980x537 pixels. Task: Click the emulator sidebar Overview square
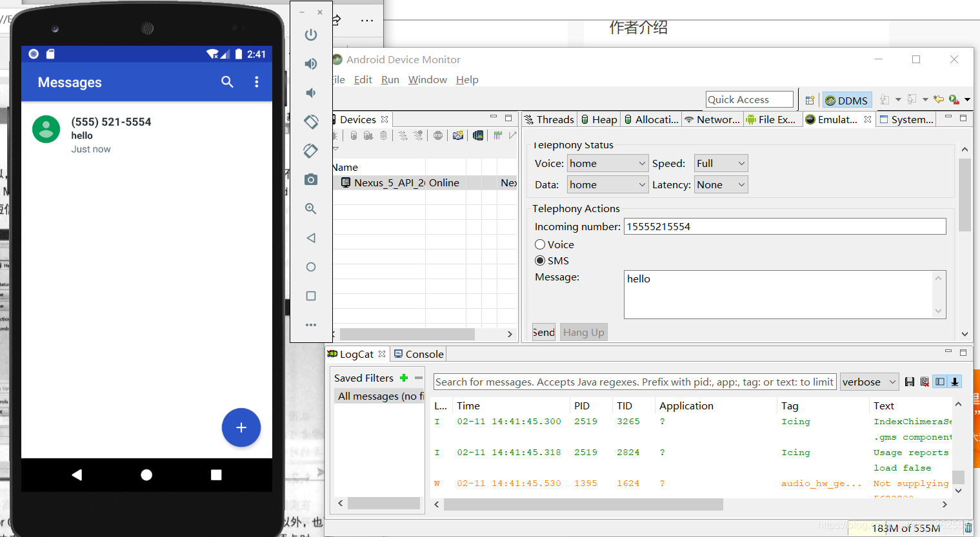click(311, 296)
